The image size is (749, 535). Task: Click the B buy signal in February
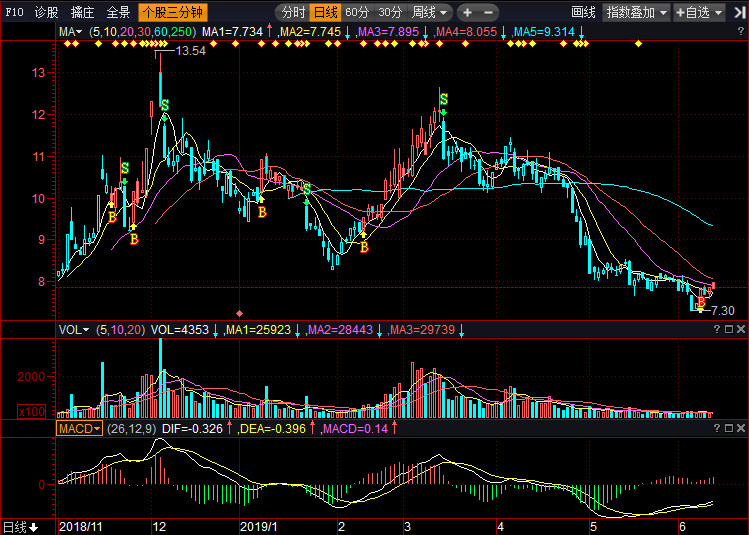(x=364, y=247)
